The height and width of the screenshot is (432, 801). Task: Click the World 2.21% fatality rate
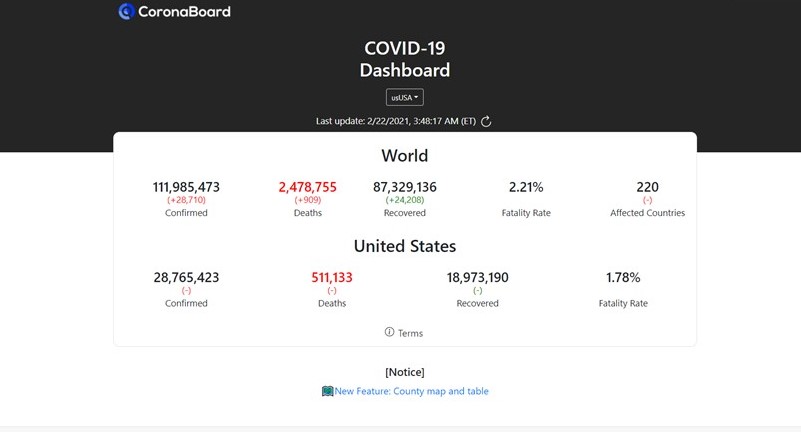(526, 187)
